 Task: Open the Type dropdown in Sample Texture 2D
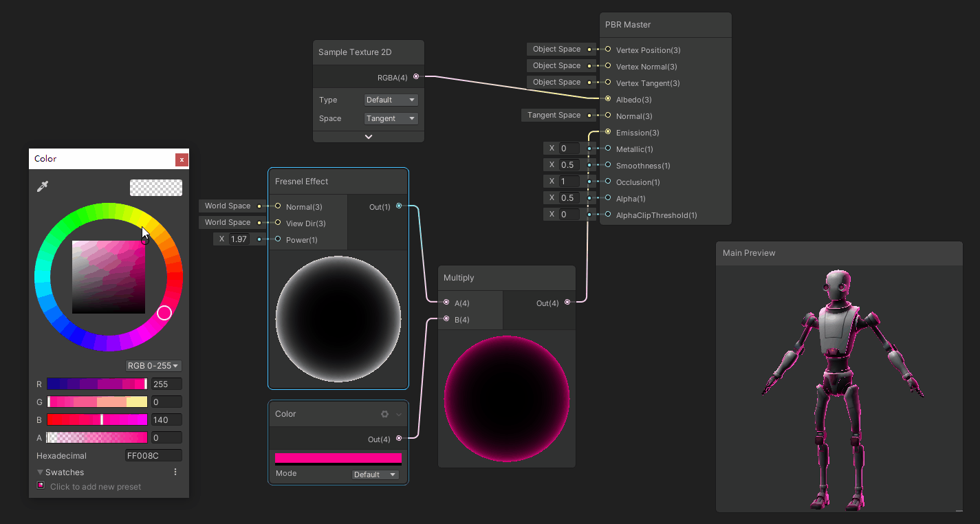pyautogui.click(x=391, y=100)
